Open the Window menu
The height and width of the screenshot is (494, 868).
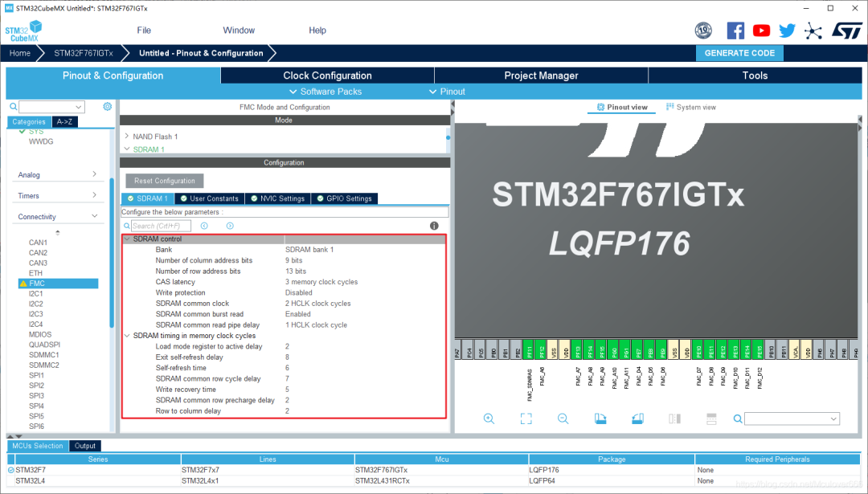click(239, 31)
